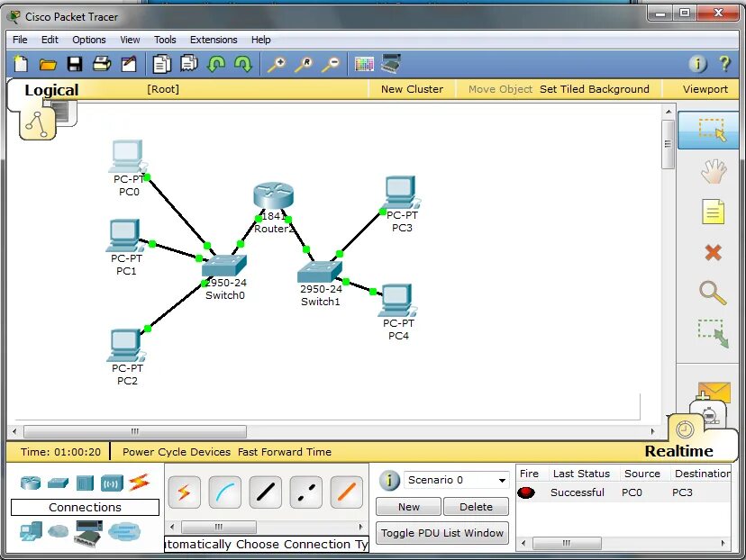Click the workspace horizontal scrollbar thumb
Image resolution: width=746 pixels, height=560 pixels.
click(135, 431)
